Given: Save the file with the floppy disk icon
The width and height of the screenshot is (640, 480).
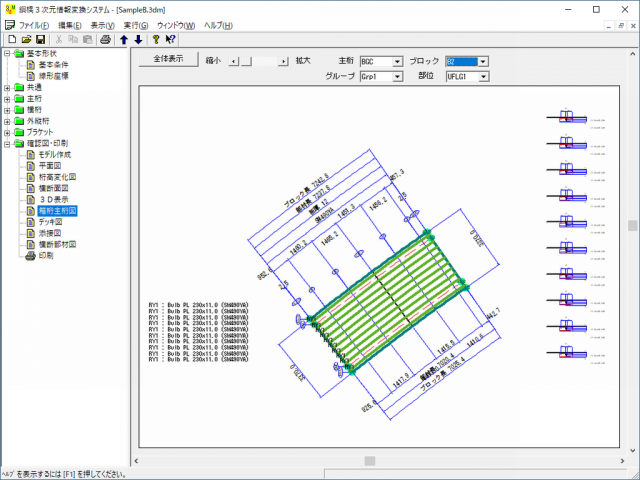Looking at the screenshot, I should point(41,39).
